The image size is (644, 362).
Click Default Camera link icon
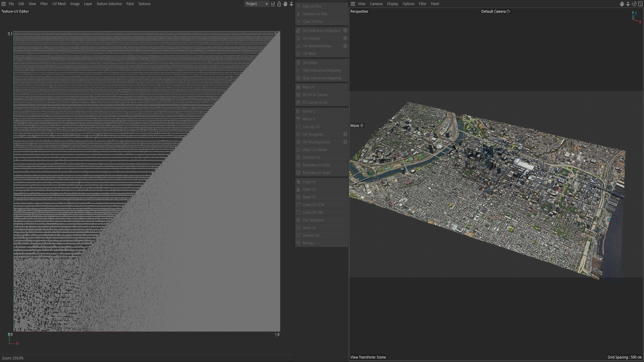tap(508, 11)
